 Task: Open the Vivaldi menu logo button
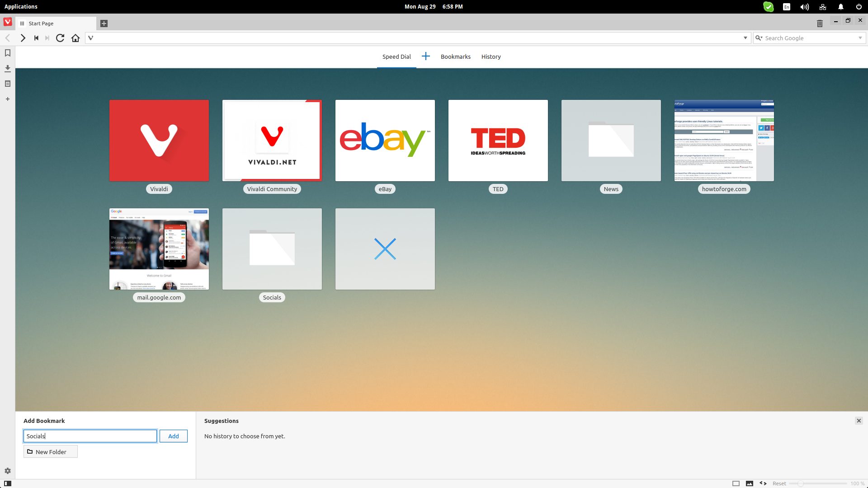click(x=8, y=22)
